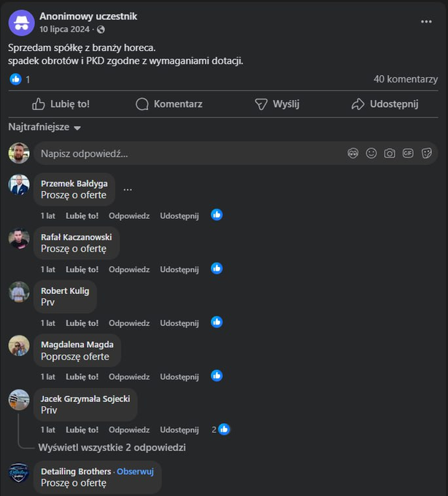Expand all 2 replies under Jacek's comment
Image resolution: width=448 pixels, height=496 pixels.
[112, 447]
